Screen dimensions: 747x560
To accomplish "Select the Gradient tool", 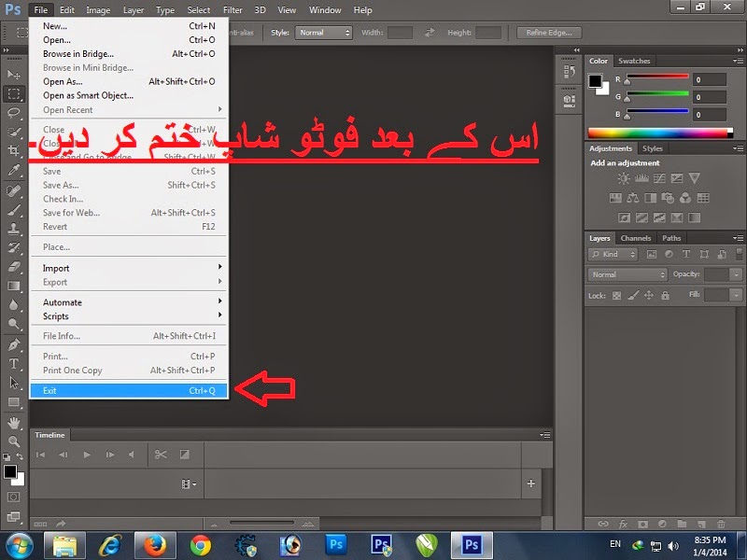I will pos(14,287).
